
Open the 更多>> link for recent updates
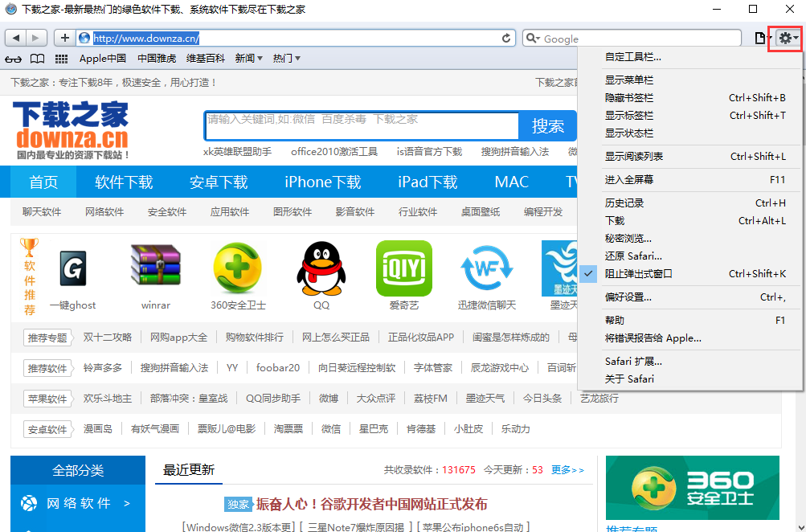tap(567, 469)
